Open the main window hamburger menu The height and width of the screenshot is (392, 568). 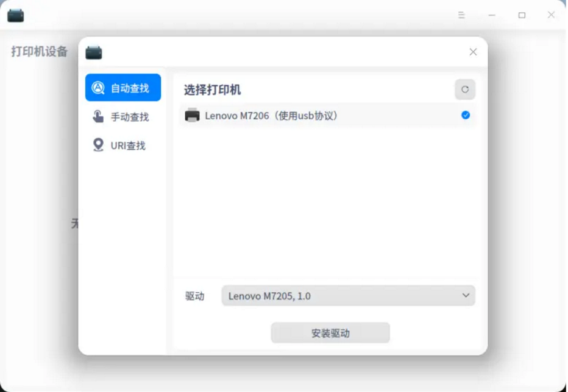[x=461, y=15]
